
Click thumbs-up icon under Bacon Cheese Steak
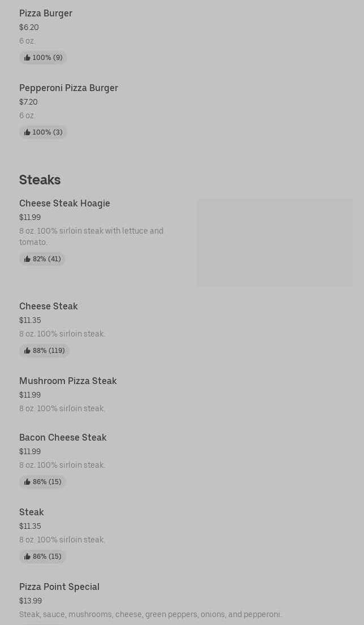(x=27, y=482)
